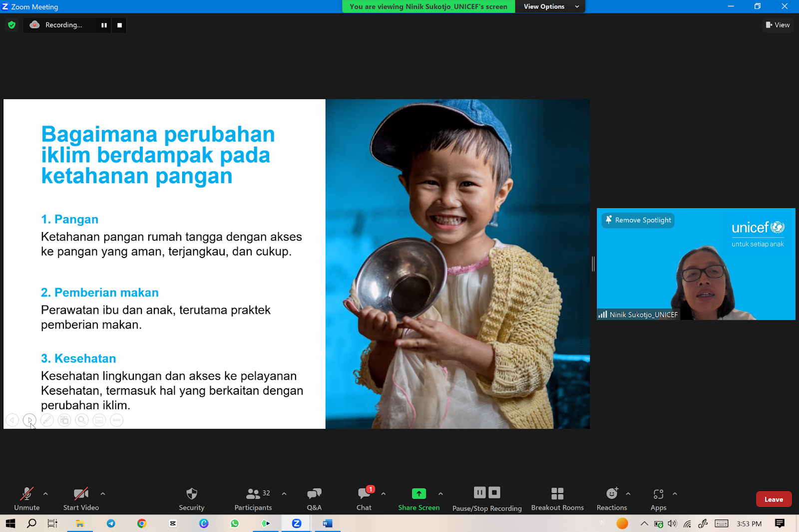Open CapCut from the taskbar
The height and width of the screenshot is (532, 799).
click(173, 524)
